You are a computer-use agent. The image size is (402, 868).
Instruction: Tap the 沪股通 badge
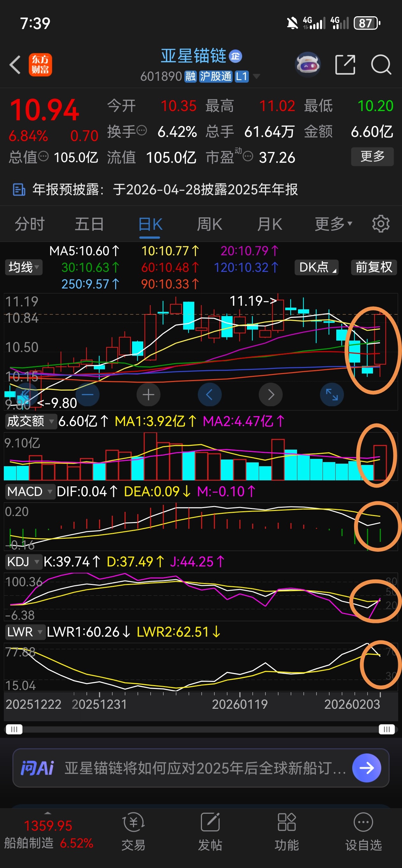click(215, 77)
